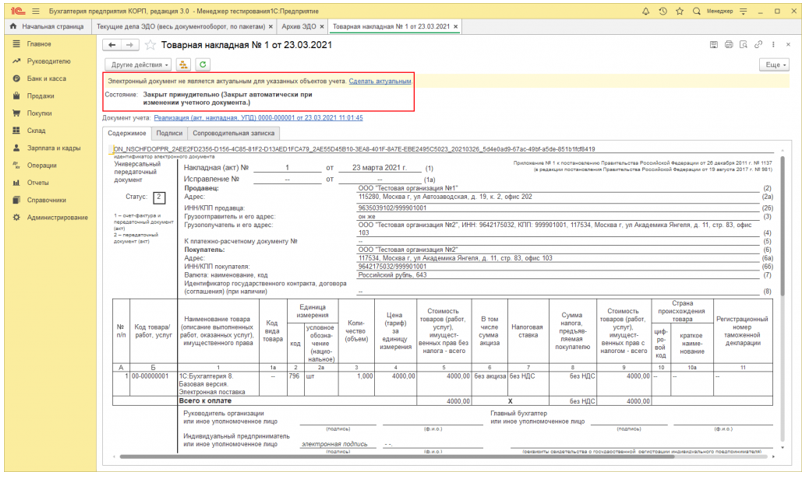The image size is (808, 477).
Task: Click the 1С application logo
Action: [x=18, y=11]
